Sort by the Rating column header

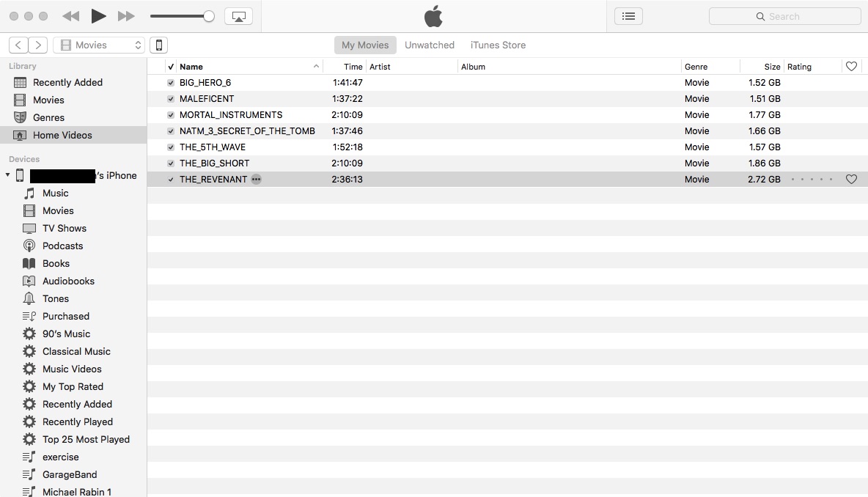point(812,67)
